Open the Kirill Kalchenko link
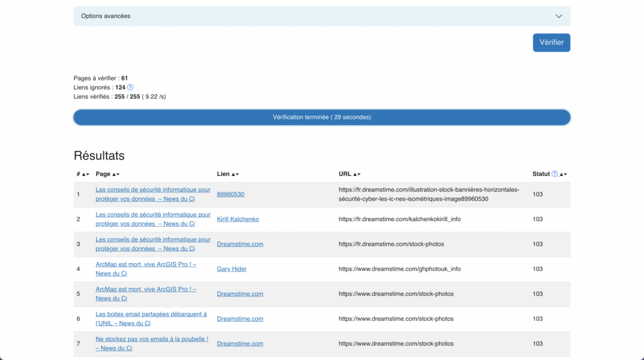 point(238,219)
